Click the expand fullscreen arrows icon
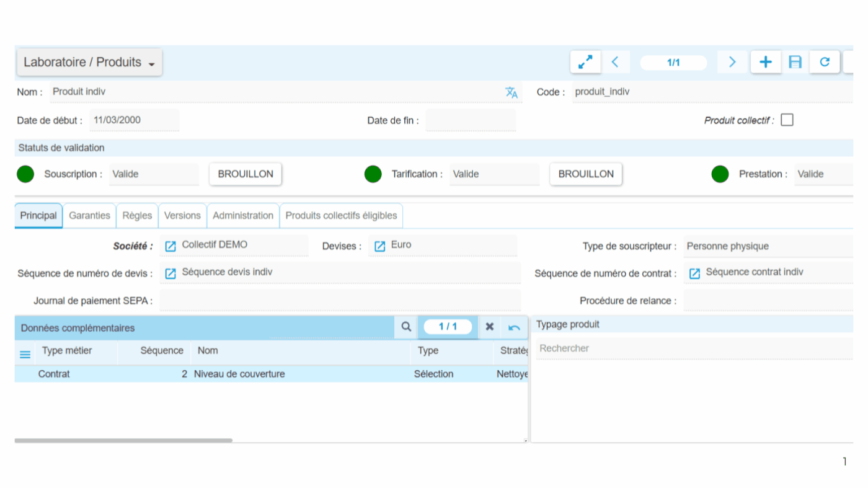 tap(585, 62)
